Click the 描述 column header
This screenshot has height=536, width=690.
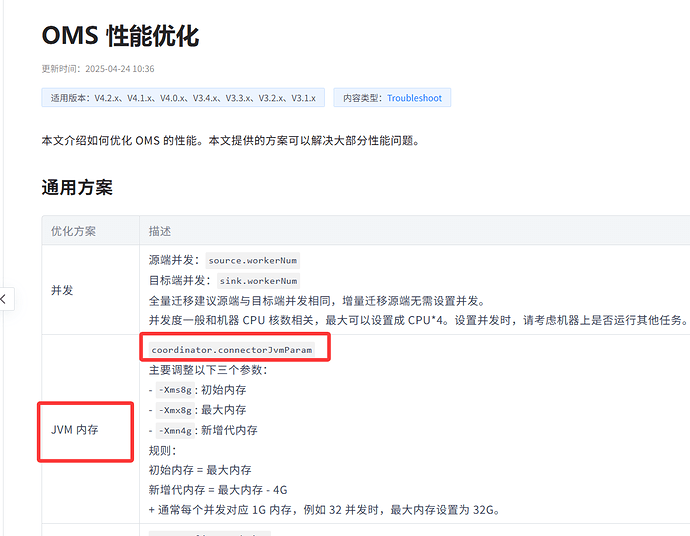pyautogui.click(x=160, y=231)
